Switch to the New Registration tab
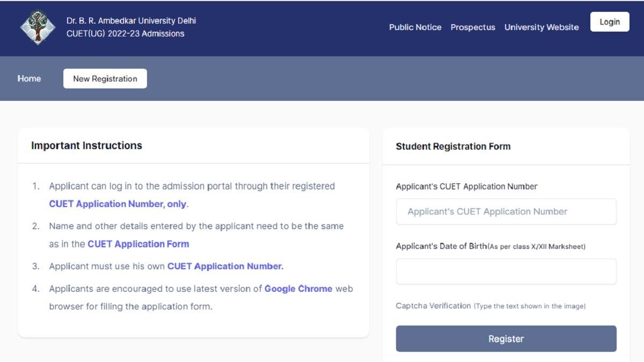Image resolution: width=644 pixels, height=362 pixels. (105, 78)
